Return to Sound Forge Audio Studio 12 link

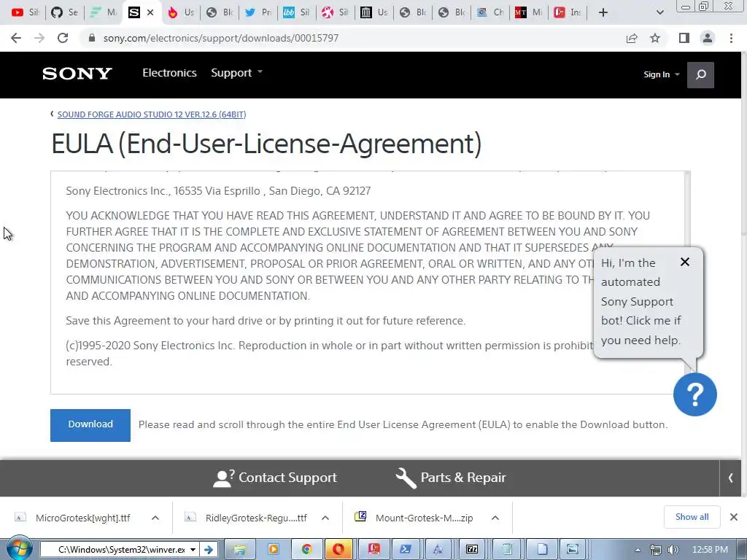click(x=152, y=114)
